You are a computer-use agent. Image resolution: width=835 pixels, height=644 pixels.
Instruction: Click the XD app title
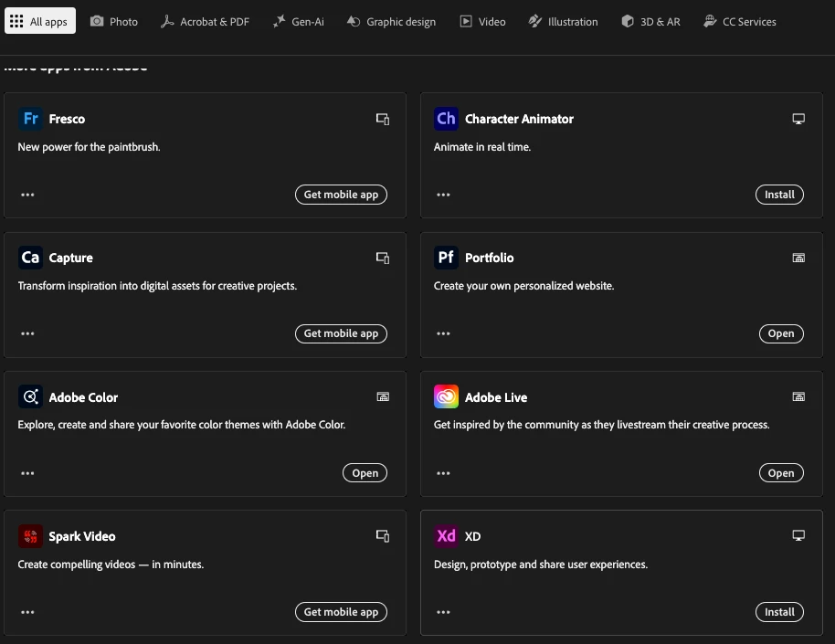[472, 536]
